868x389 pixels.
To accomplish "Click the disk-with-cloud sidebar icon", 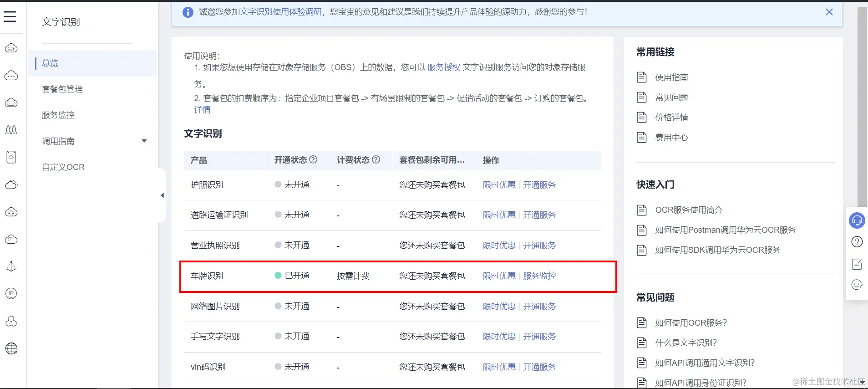I will tap(11, 157).
